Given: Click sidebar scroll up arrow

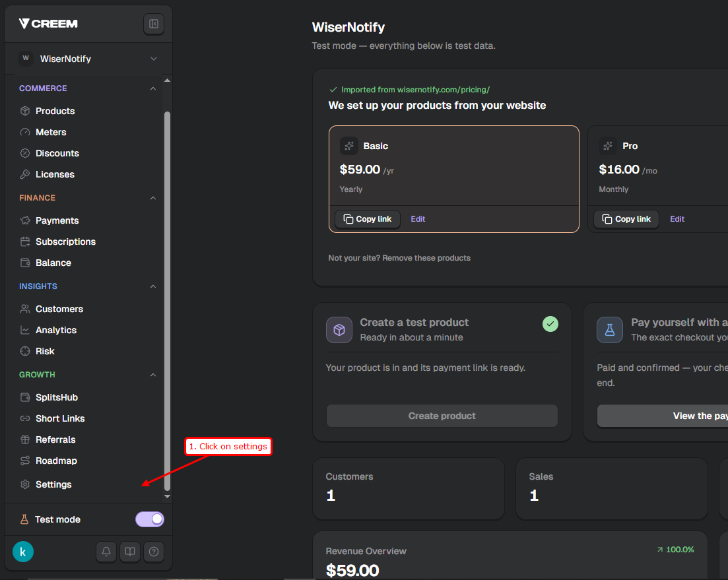Looking at the screenshot, I should point(167,81).
